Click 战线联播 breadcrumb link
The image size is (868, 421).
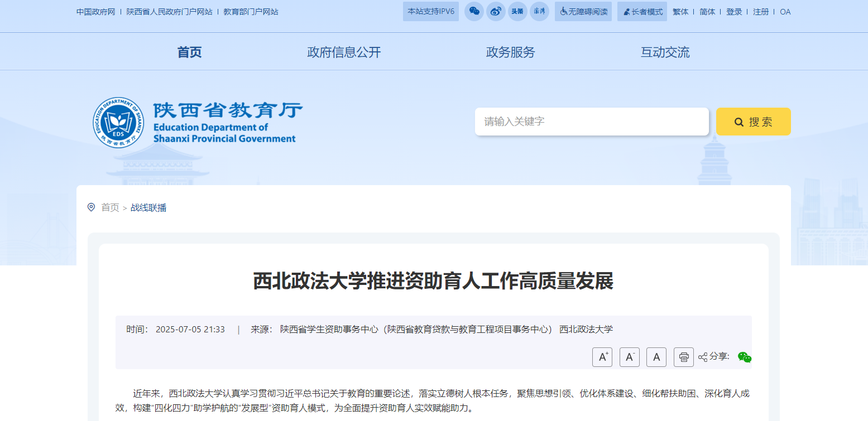pos(148,208)
